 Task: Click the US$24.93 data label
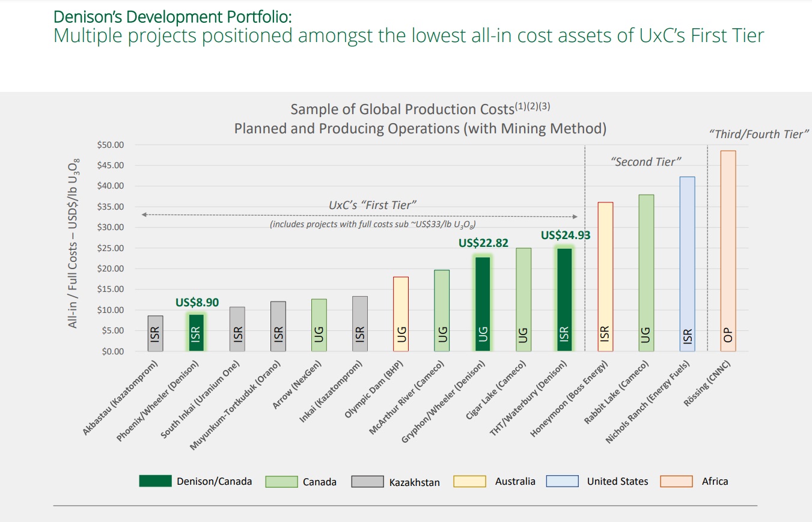(x=565, y=235)
